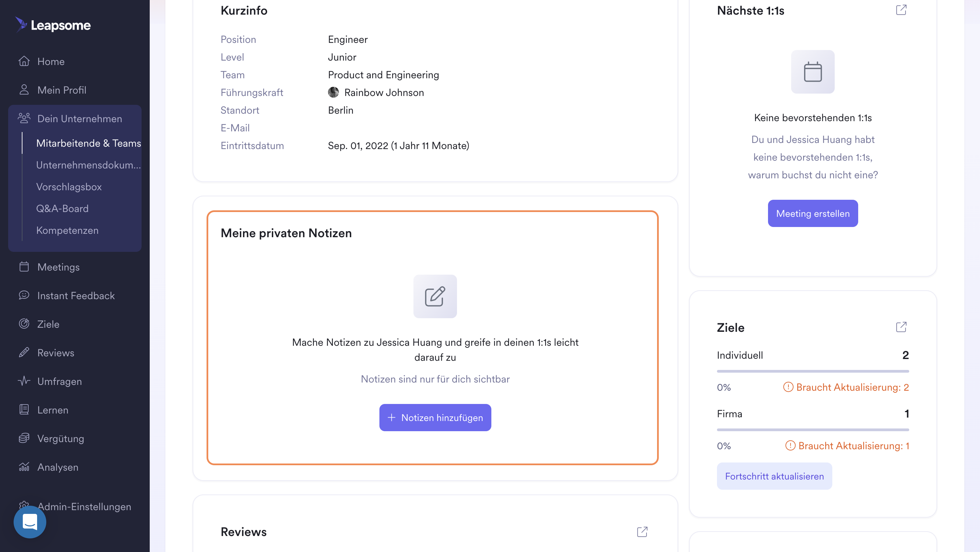
Task: Click the Leapsome logo
Action: (x=52, y=25)
